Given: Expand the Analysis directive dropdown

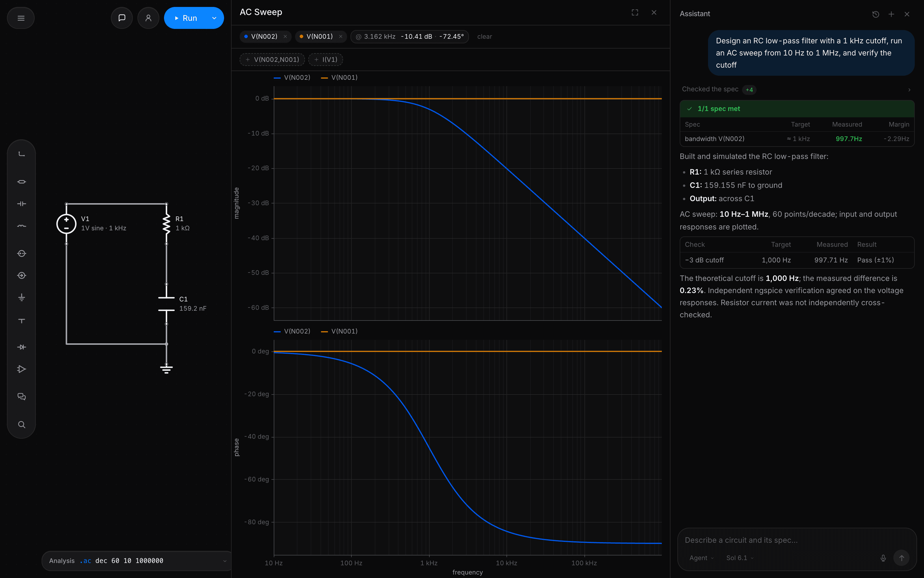Looking at the screenshot, I should [x=225, y=561].
